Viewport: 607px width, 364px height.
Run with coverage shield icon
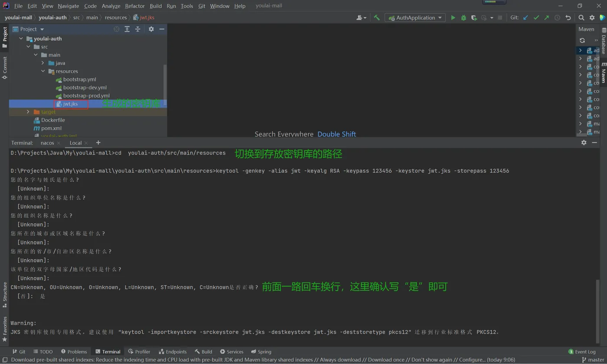click(474, 18)
